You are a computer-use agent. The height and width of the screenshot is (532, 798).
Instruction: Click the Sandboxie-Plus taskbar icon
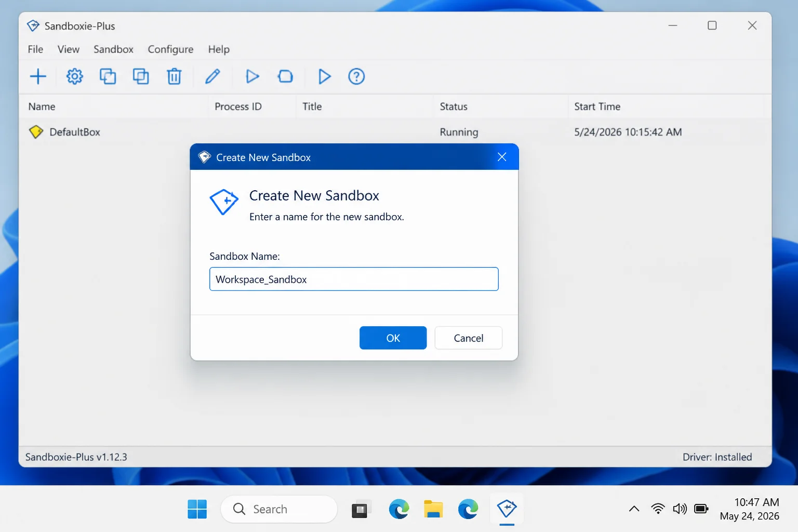pyautogui.click(x=507, y=509)
